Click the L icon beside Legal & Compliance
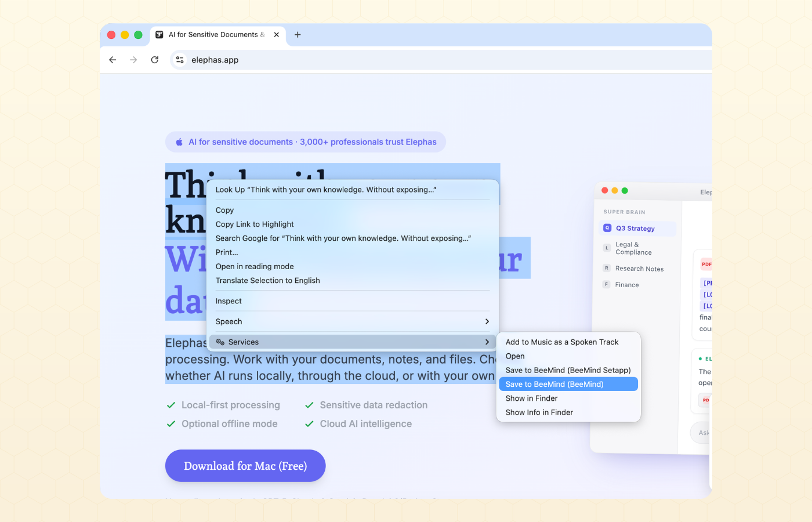Screen dimensions: 812x522 click(607, 248)
